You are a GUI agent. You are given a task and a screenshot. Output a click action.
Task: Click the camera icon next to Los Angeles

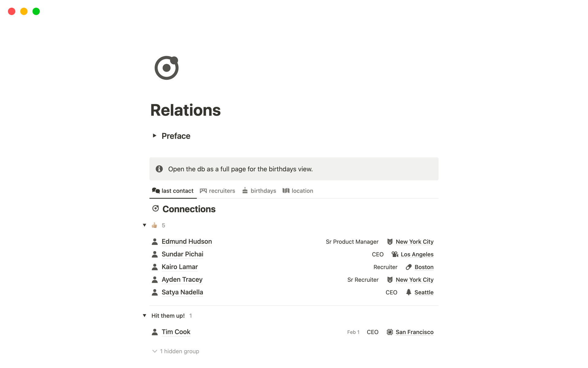(x=395, y=255)
